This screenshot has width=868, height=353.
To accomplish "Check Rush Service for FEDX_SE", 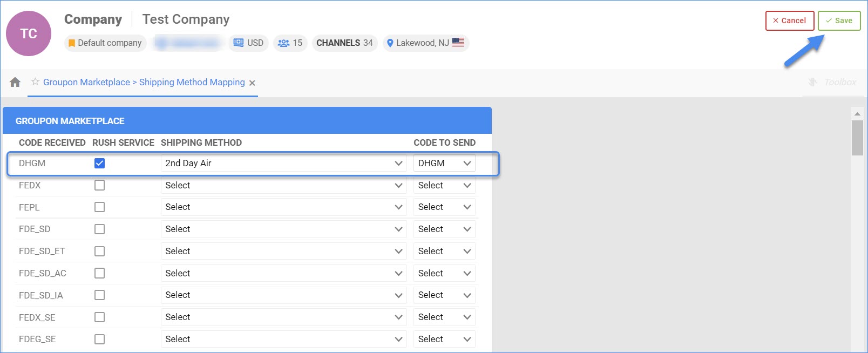I will (x=99, y=317).
